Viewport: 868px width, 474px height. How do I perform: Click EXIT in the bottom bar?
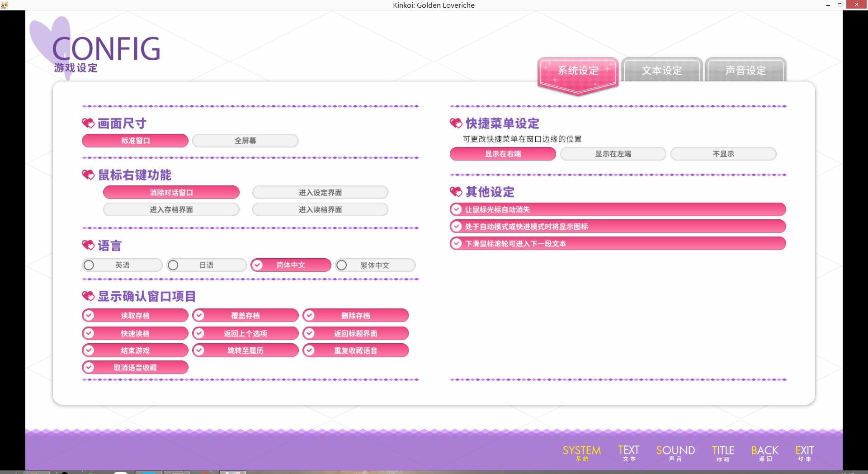coord(804,452)
